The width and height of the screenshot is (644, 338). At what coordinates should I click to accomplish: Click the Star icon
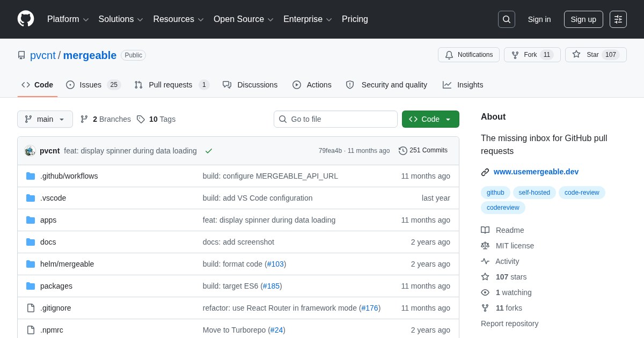[x=576, y=54]
